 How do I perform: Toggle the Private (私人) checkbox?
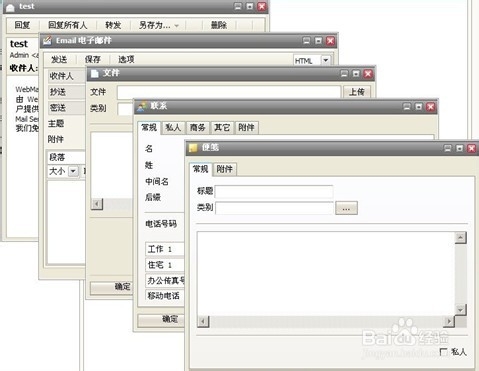coord(444,352)
